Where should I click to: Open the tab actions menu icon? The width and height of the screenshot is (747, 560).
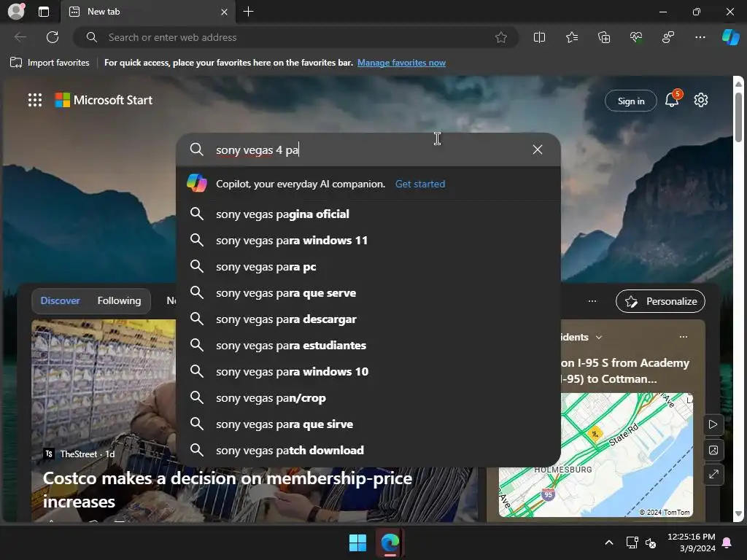click(44, 12)
